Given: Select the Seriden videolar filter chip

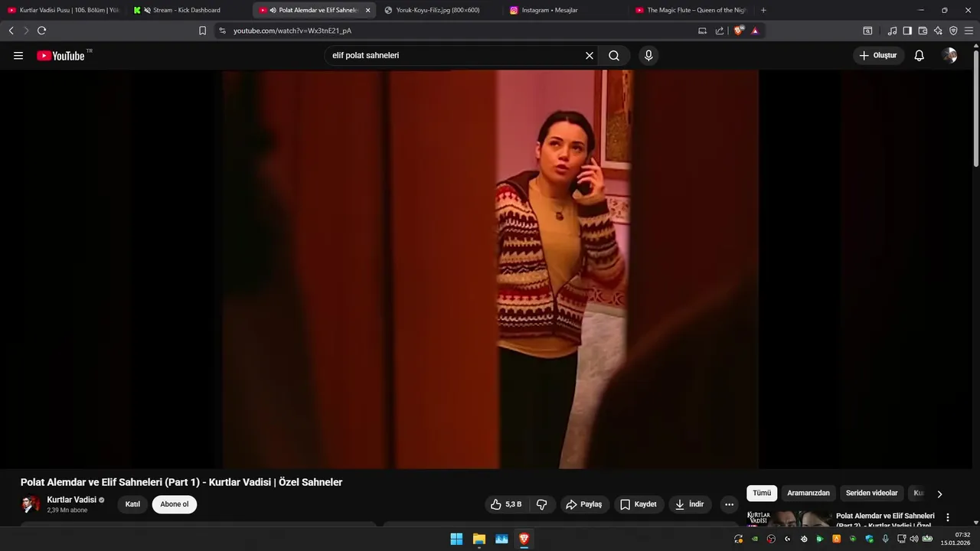Looking at the screenshot, I should [872, 494].
